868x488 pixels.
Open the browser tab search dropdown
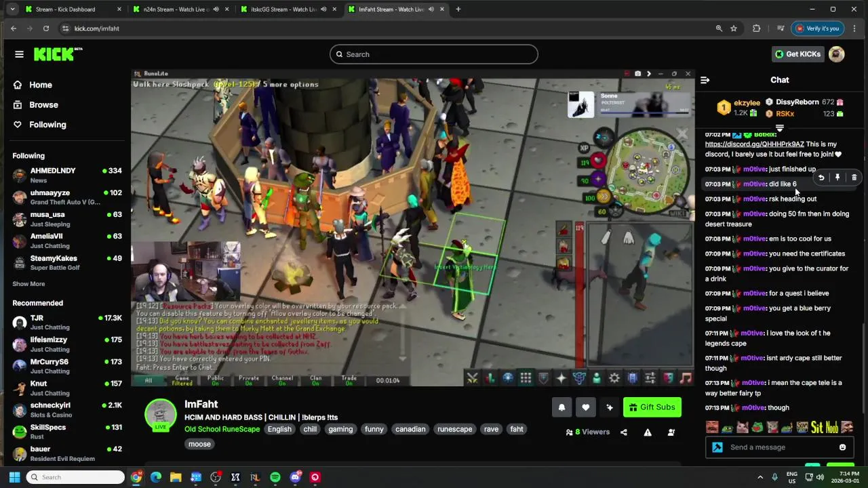[12, 9]
